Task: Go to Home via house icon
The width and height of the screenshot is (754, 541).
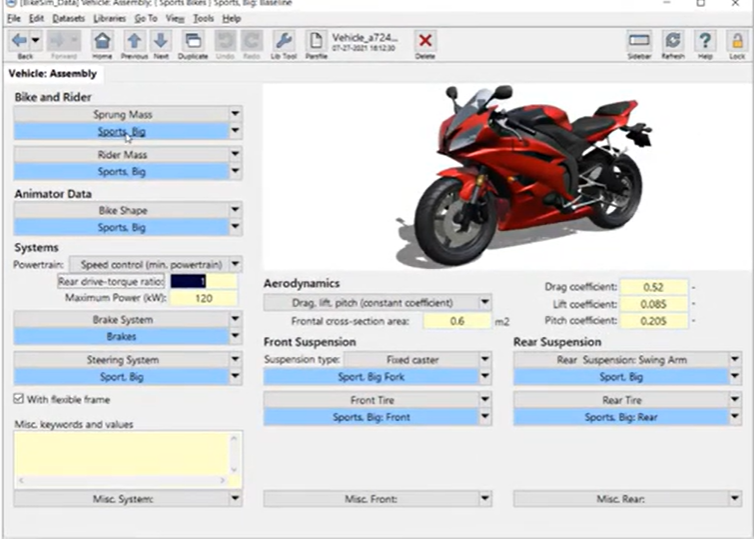Action: click(x=102, y=41)
